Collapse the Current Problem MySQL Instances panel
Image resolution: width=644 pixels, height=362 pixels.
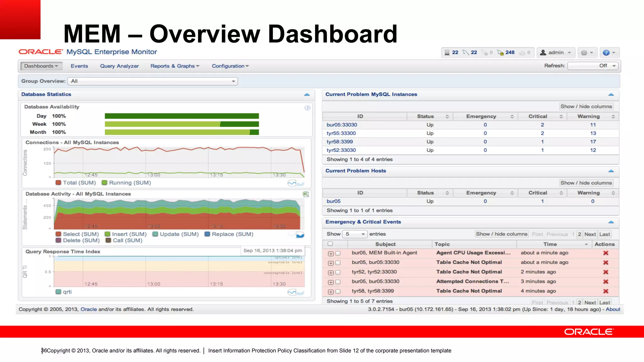[x=611, y=95]
